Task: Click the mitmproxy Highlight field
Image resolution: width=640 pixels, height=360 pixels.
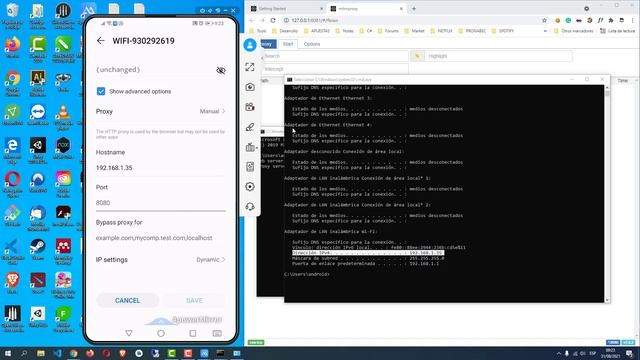Action: [498, 56]
